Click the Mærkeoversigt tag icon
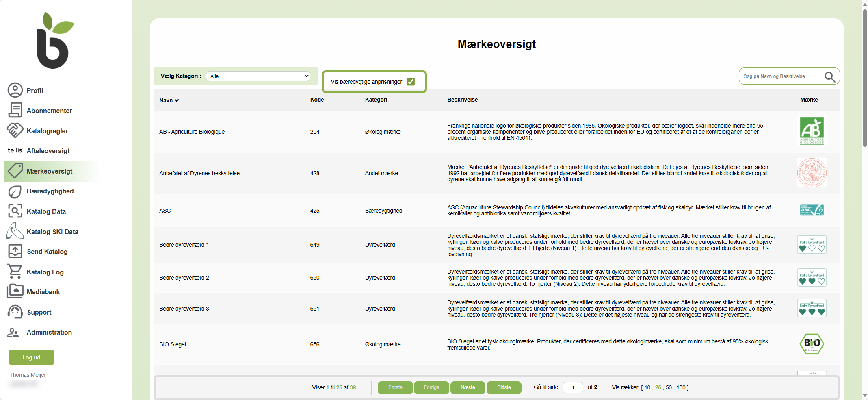Viewport: 868px width, 400px height. [15, 171]
